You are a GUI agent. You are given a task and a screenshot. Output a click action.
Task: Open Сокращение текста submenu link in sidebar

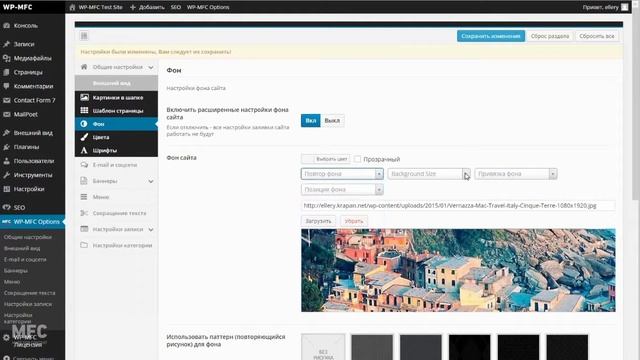point(29,293)
